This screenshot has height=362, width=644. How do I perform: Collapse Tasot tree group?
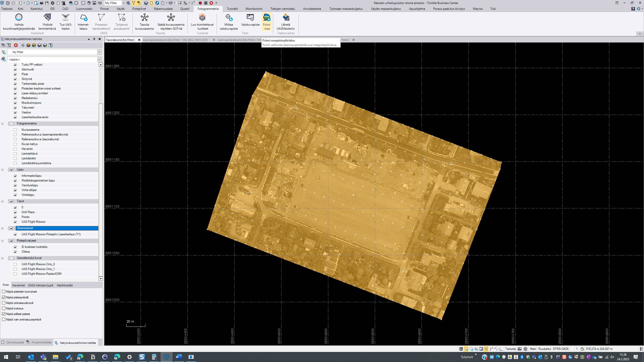tap(3, 201)
